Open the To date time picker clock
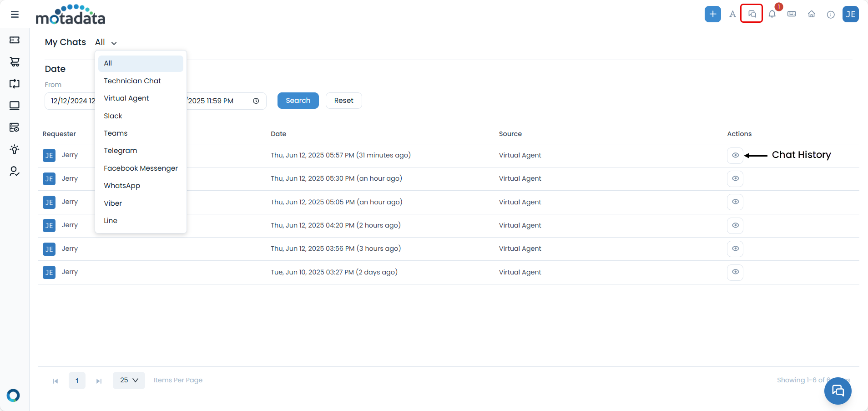Image resolution: width=868 pixels, height=411 pixels. pos(256,101)
